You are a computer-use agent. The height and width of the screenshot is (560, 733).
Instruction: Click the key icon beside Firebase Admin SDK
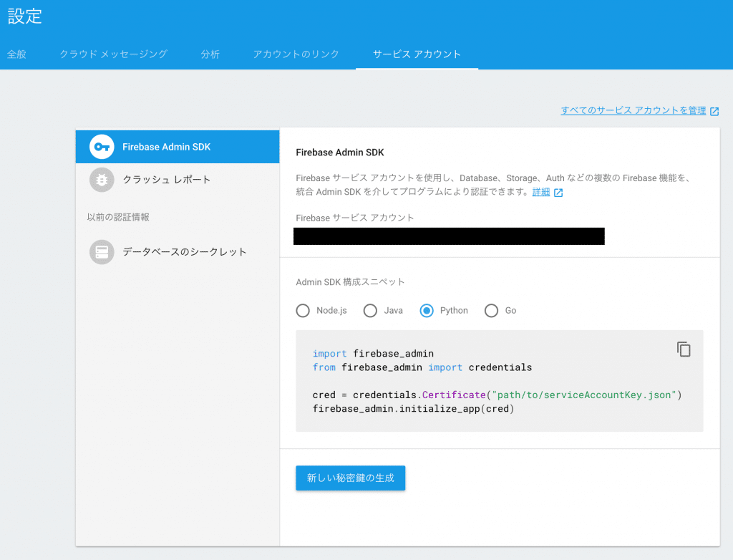point(102,147)
